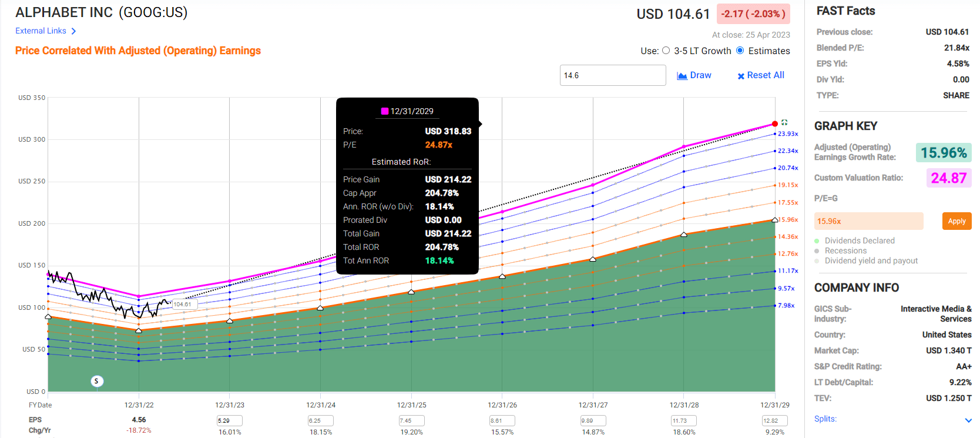
Task: Click the 11.17x P/E line label
Action: [788, 271]
